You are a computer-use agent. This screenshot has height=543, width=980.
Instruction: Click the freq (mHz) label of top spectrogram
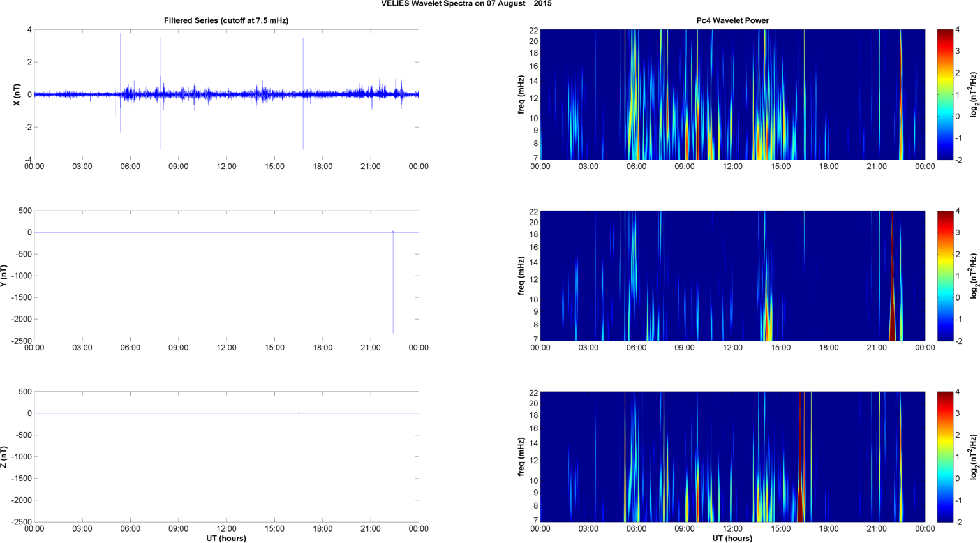click(521, 94)
